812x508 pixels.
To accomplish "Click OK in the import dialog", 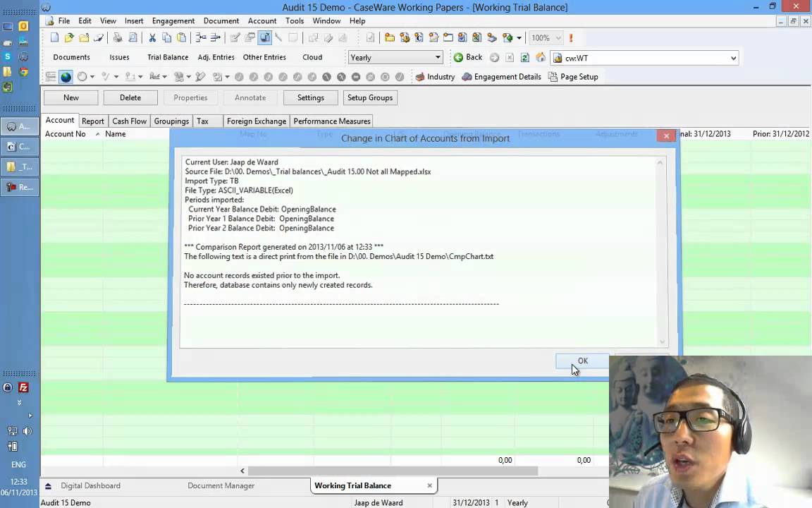I will tap(583, 361).
